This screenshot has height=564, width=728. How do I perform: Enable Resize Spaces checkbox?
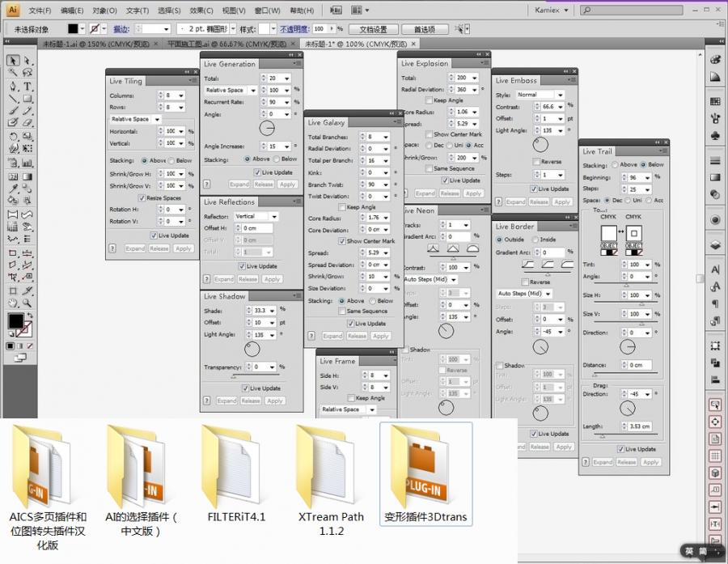click(x=142, y=198)
